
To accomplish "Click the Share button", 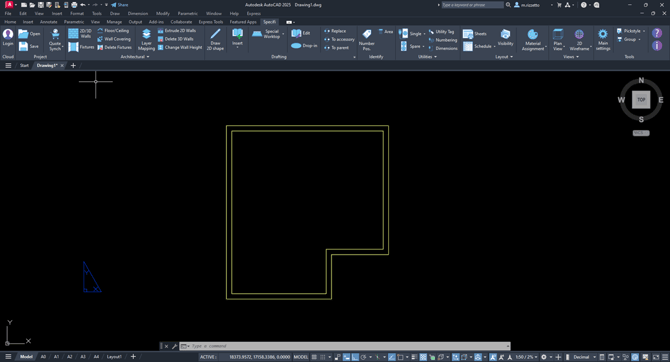I will (120, 5).
